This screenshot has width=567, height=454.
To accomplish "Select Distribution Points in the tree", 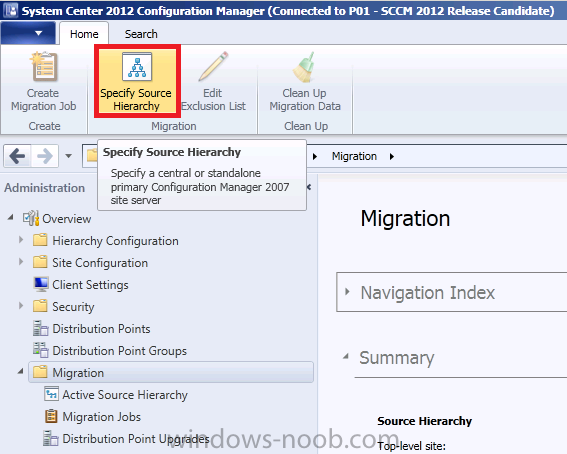I will click(x=101, y=329).
